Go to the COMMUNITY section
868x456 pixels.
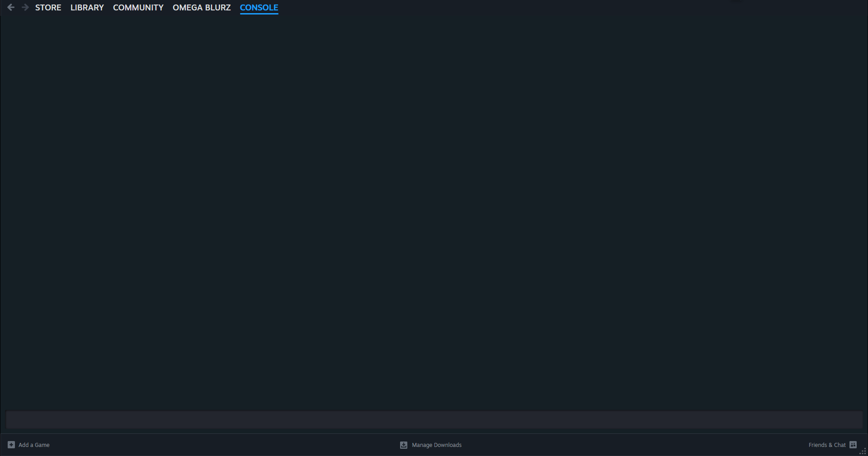tap(138, 8)
